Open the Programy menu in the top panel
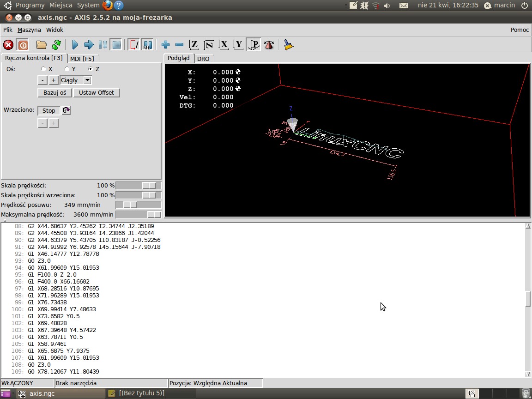 30,5
